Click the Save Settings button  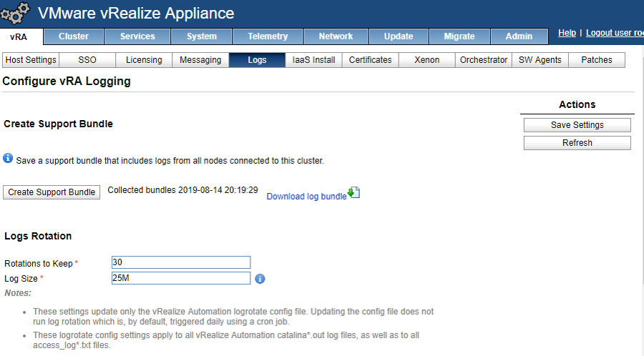[x=577, y=125]
